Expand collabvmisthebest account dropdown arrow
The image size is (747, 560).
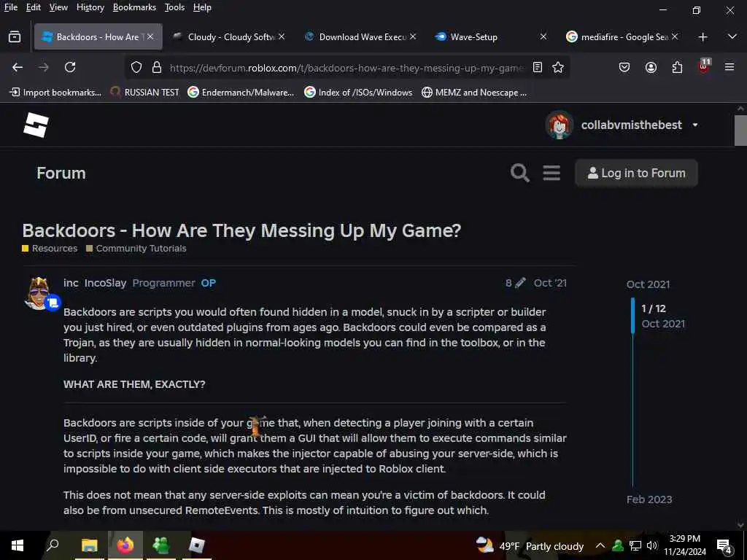click(x=695, y=125)
